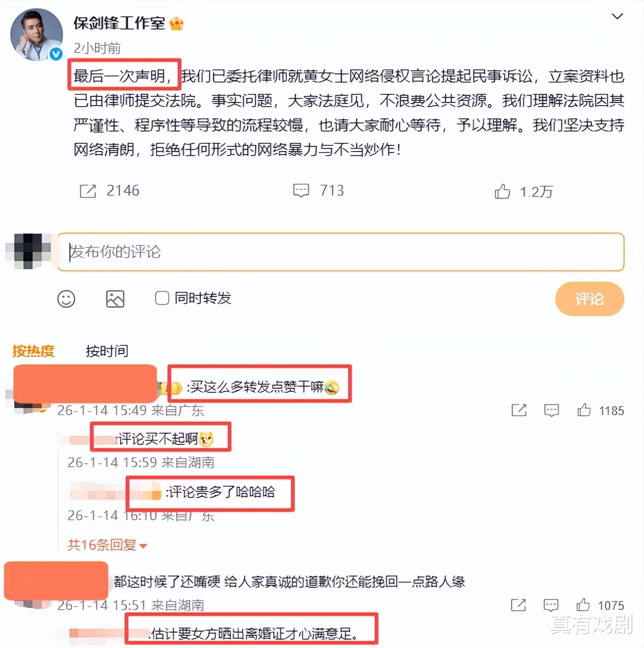Repost the 15:51 Hunan comment
This screenshot has height=648, width=644.
pyautogui.click(x=518, y=605)
